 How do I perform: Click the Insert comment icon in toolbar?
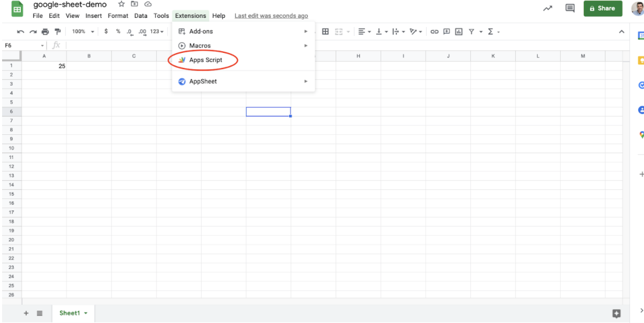point(446,31)
